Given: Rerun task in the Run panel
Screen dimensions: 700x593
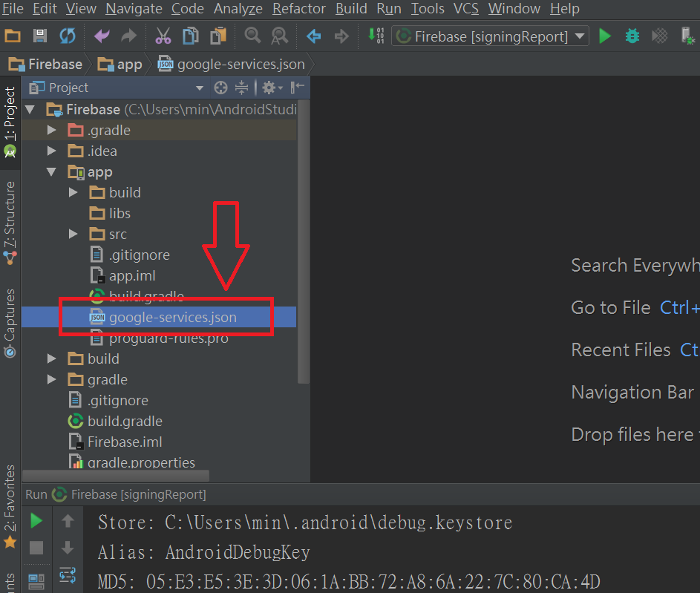Looking at the screenshot, I should [x=36, y=521].
